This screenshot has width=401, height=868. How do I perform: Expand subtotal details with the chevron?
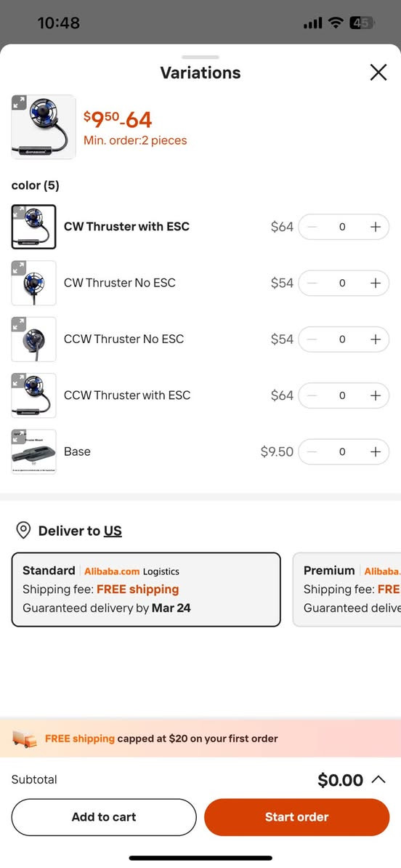(x=378, y=780)
